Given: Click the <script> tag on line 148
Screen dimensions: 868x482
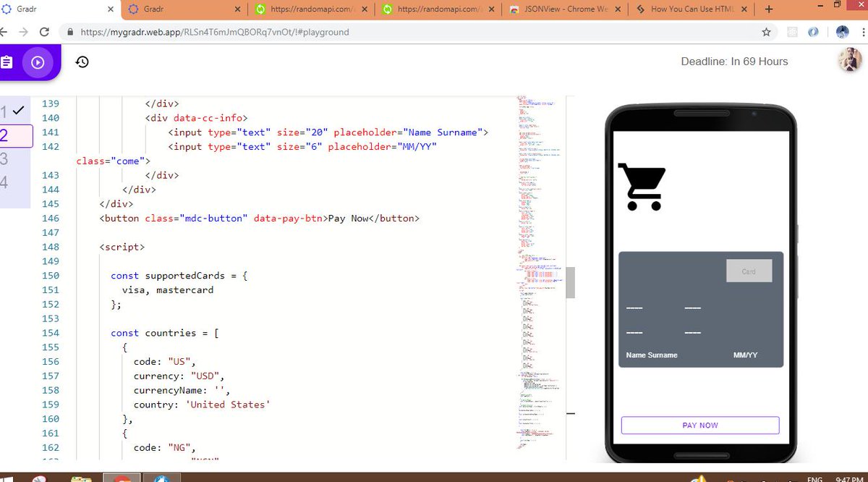Looking at the screenshot, I should coord(122,248).
